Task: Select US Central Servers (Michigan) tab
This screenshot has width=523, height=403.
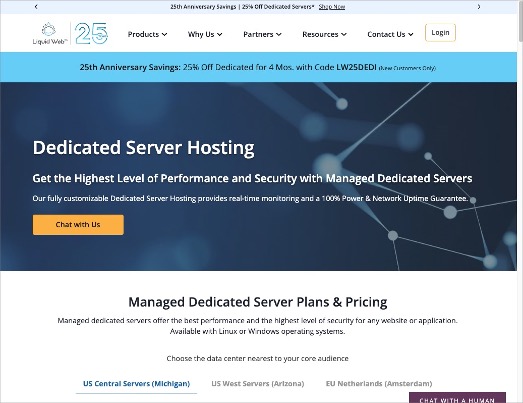Action: (x=136, y=384)
